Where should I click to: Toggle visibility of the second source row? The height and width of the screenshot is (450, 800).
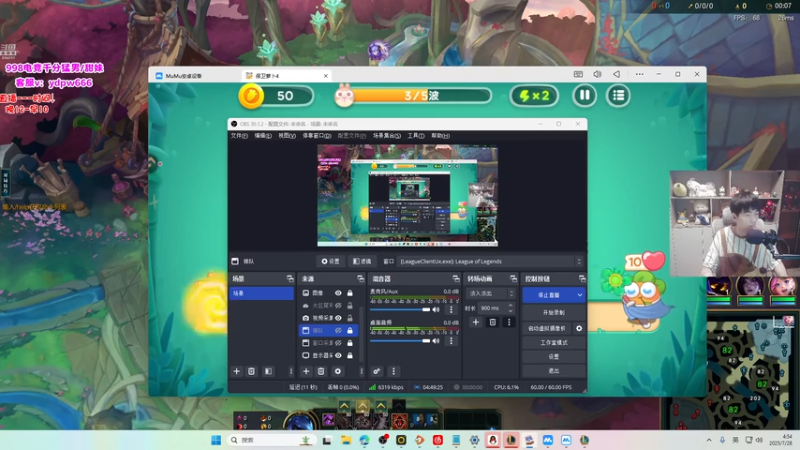(338, 306)
